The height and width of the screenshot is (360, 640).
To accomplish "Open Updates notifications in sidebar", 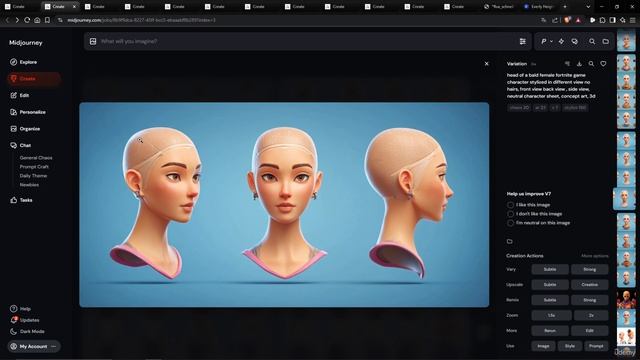I will pyautogui.click(x=24, y=320).
